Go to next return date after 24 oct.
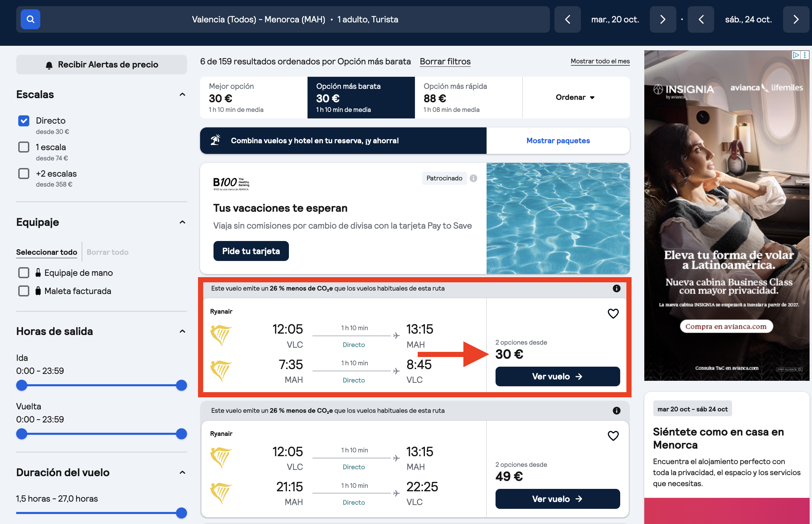812x524 pixels. 796,19
